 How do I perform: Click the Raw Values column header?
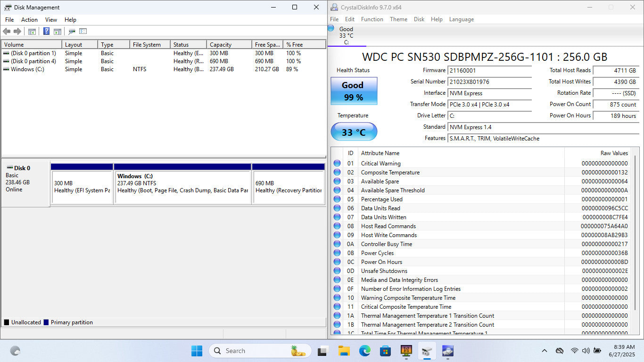point(597,153)
